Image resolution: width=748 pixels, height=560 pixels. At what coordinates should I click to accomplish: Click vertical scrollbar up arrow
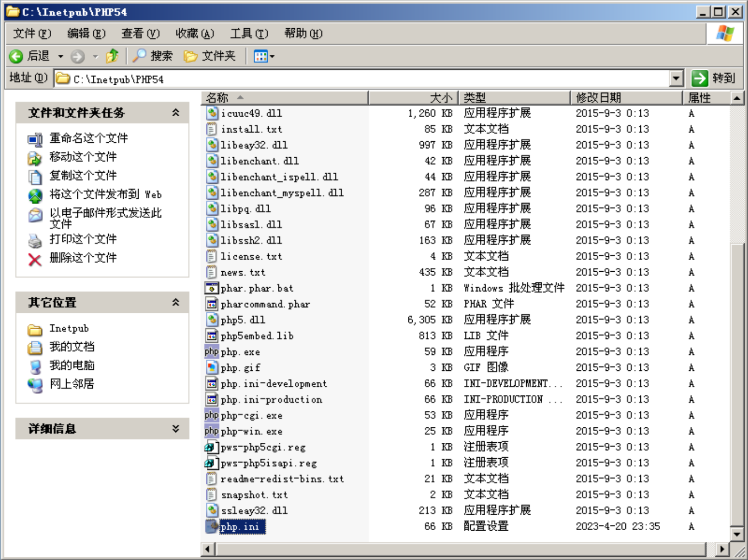[x=737, y=98]
